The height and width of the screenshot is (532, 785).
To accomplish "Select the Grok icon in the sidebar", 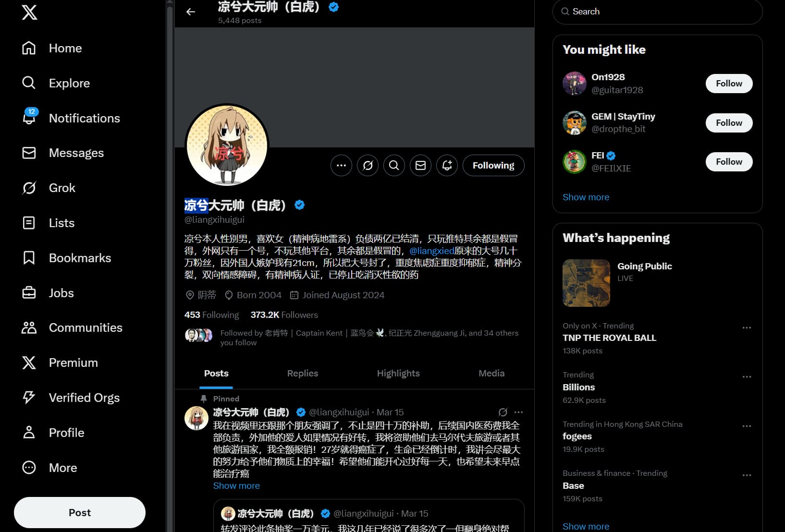I will click(x=29, y=188).
